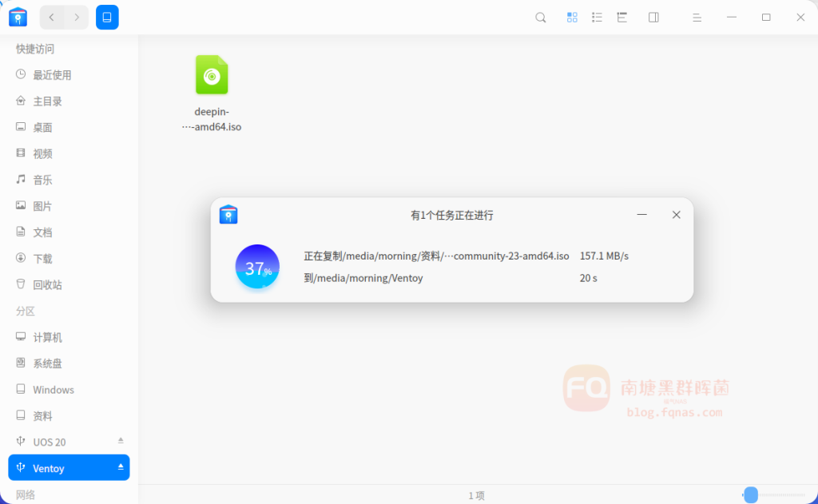Switch to list view mode

(597, 18)
